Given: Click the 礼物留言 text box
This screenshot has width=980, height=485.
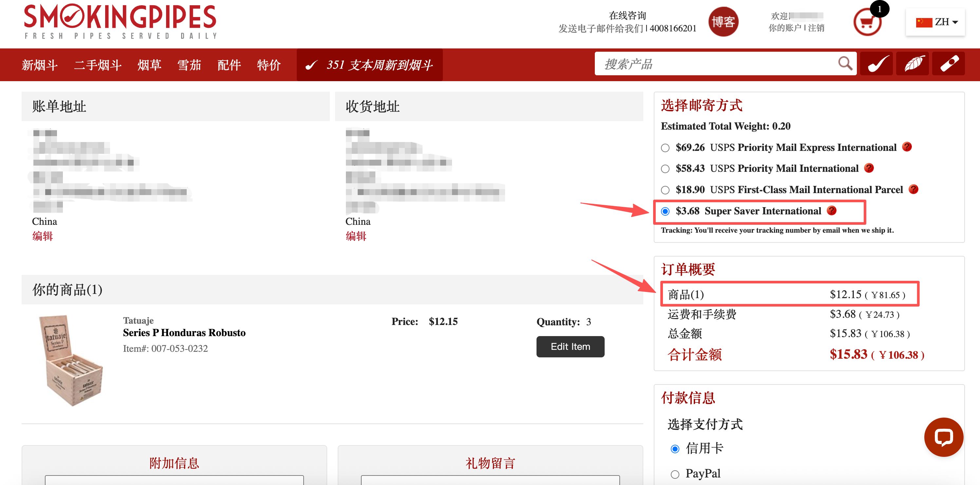Looking at the screenshot, I should point(490,480).
